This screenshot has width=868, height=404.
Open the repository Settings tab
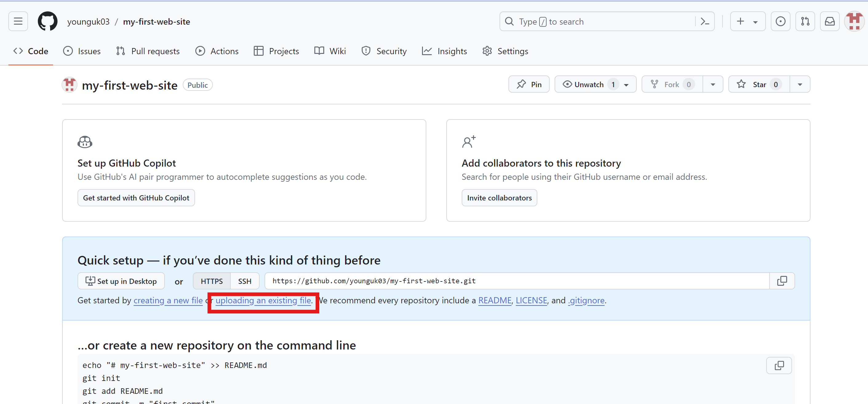click(x=505, y=51)
